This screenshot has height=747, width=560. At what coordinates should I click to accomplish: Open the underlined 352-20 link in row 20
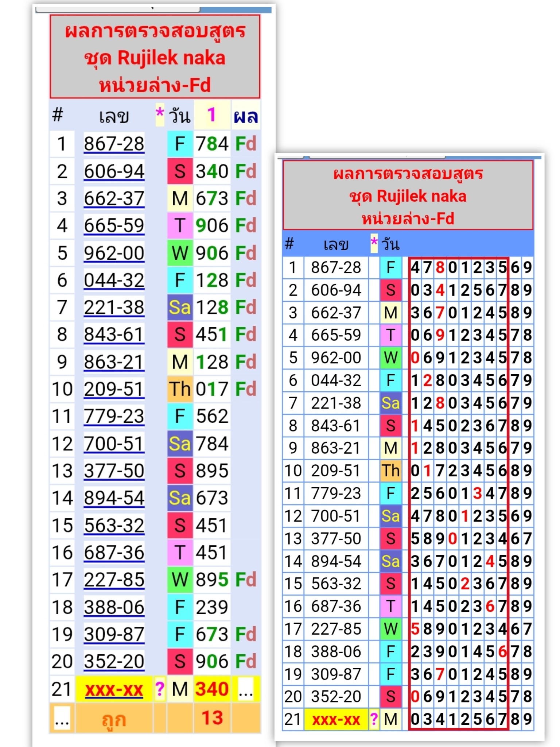pos(114,661)
